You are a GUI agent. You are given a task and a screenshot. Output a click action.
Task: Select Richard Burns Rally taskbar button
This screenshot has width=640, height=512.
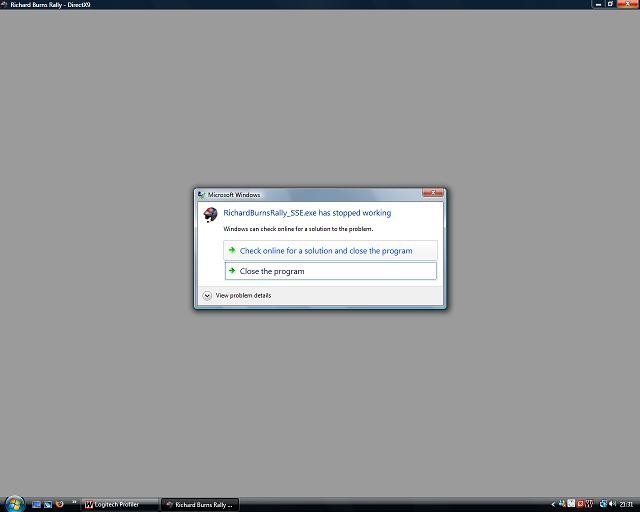coord(200,505)
